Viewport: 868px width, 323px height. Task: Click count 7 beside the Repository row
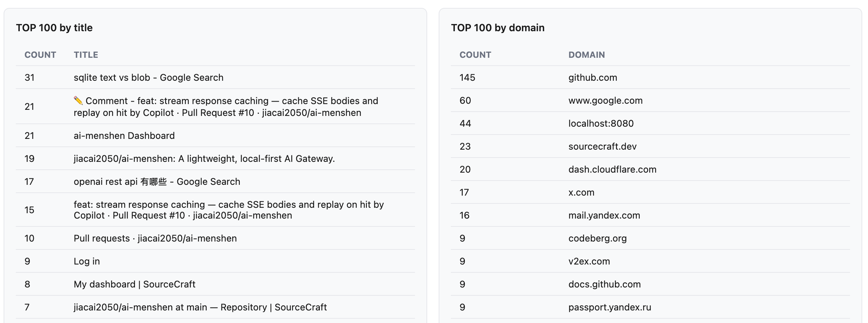(x=27, y=307)
